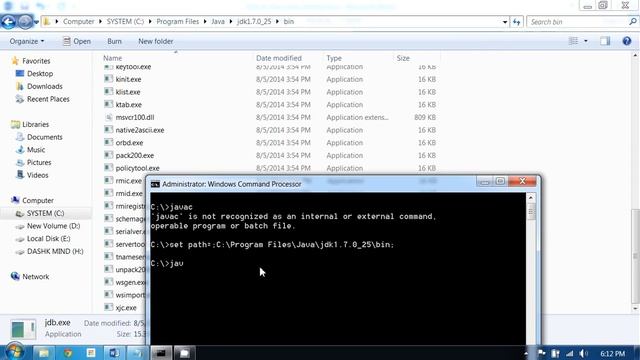Expand arrow after 'Java' in breadcrumb

[x=231, y=22]
